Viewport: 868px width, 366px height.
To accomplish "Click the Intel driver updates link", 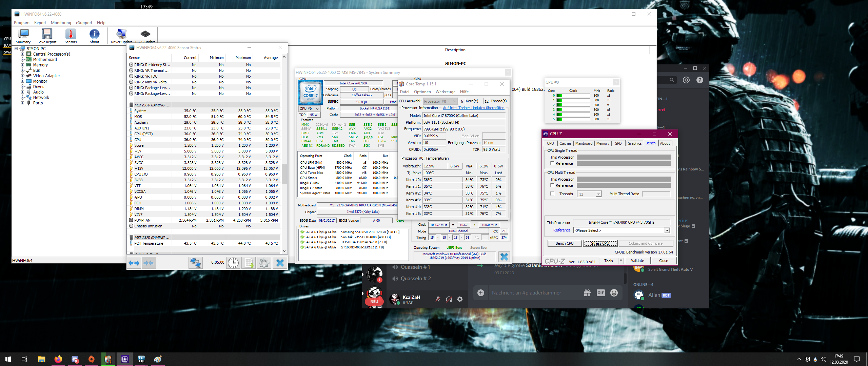I will tap(473, 108).
